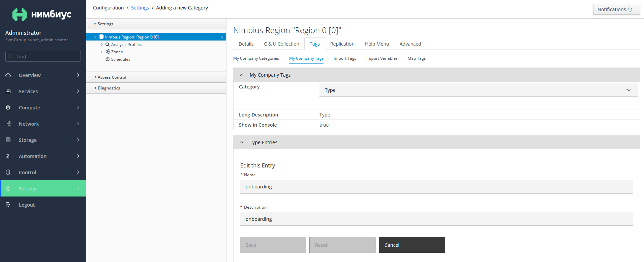
Task: Click the Schedules clock icon
Action: (108, 59)
